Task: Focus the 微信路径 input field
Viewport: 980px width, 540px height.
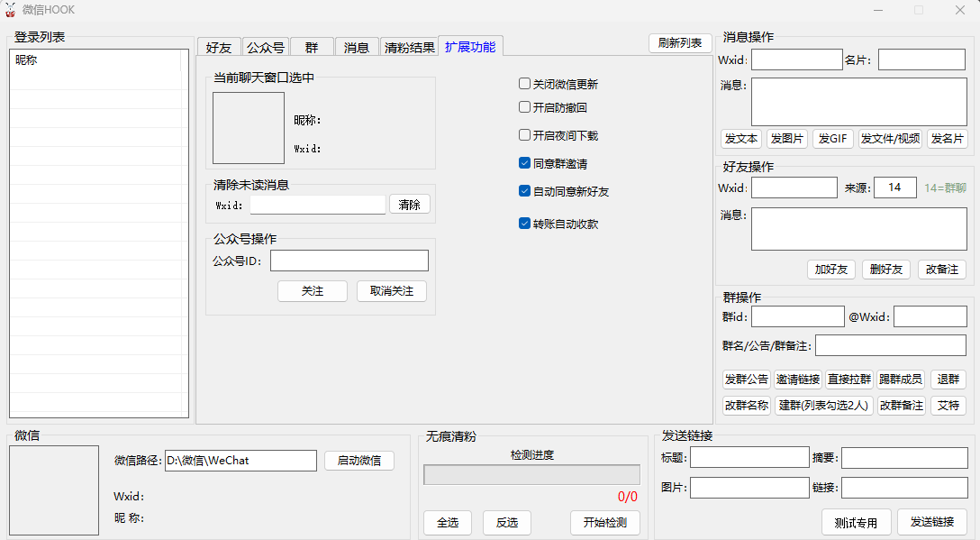Action: click(240, 461)
